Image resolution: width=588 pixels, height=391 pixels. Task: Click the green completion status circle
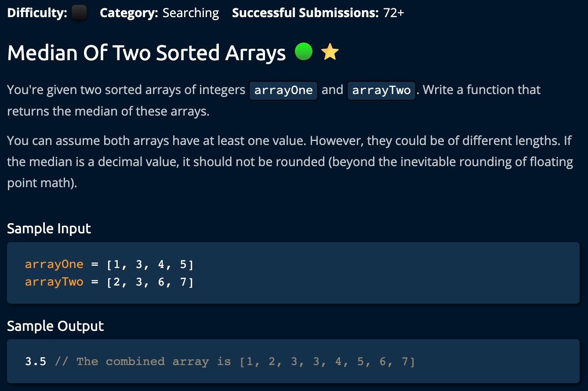[x=303, y=52]
